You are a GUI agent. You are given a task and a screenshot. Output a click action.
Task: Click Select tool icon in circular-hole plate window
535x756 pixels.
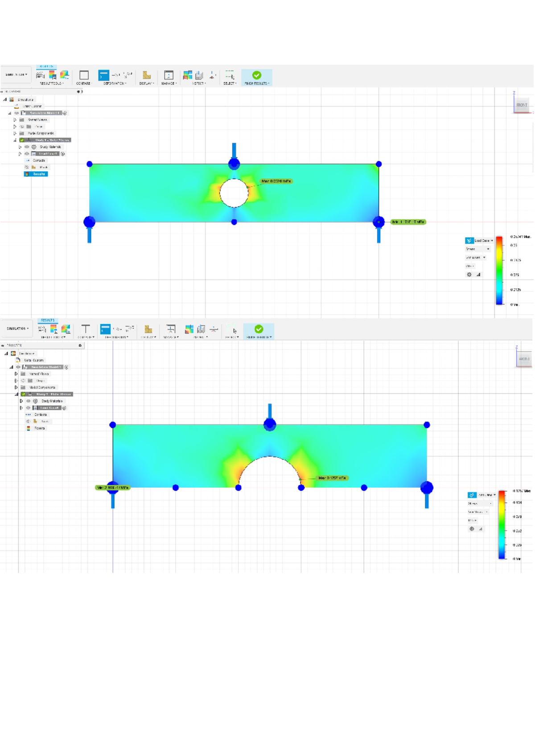pyautogui.click(x=230, y=75)
